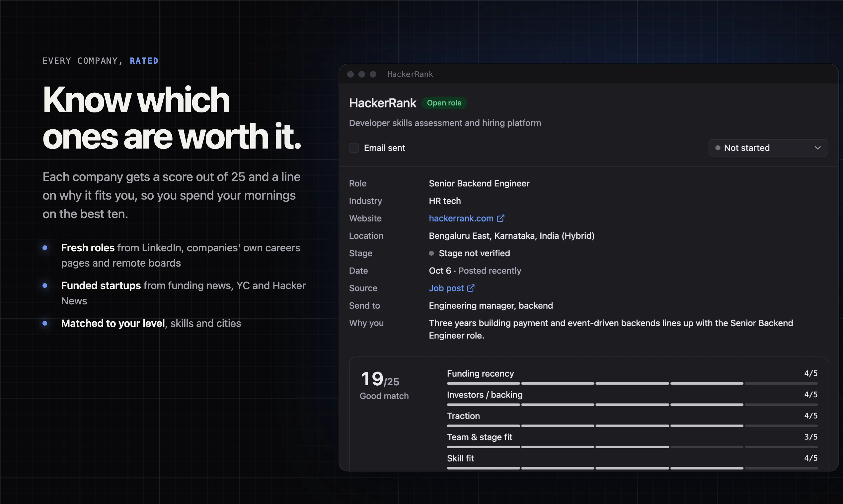Click the Matched to your level bullet
This screenshot has height=504, width=843.
tap(151, 323)
